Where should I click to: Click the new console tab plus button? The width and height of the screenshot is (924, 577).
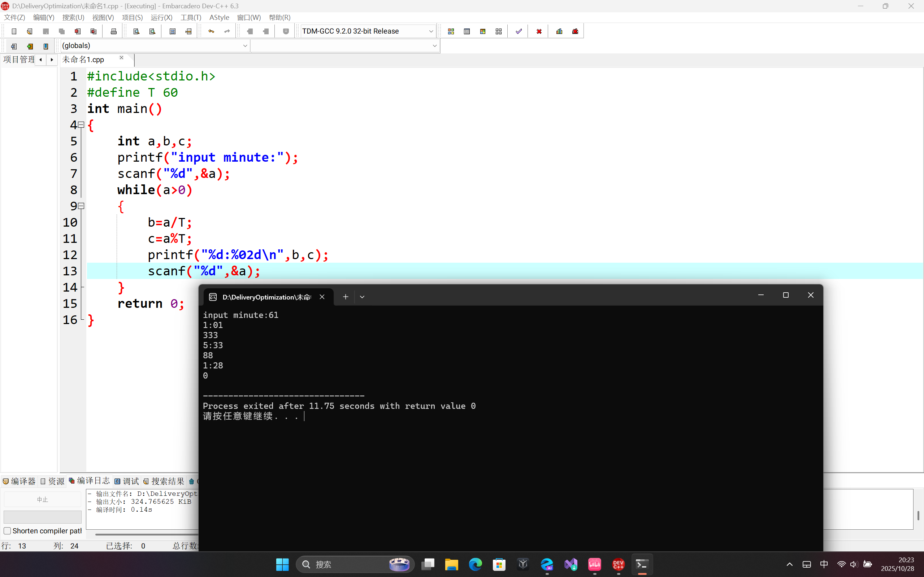point(346,297)
